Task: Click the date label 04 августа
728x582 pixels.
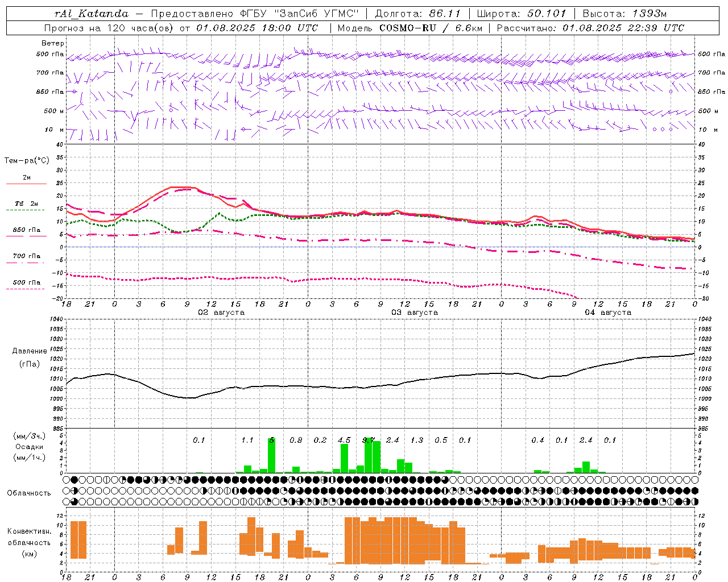Action: point(608,313)
